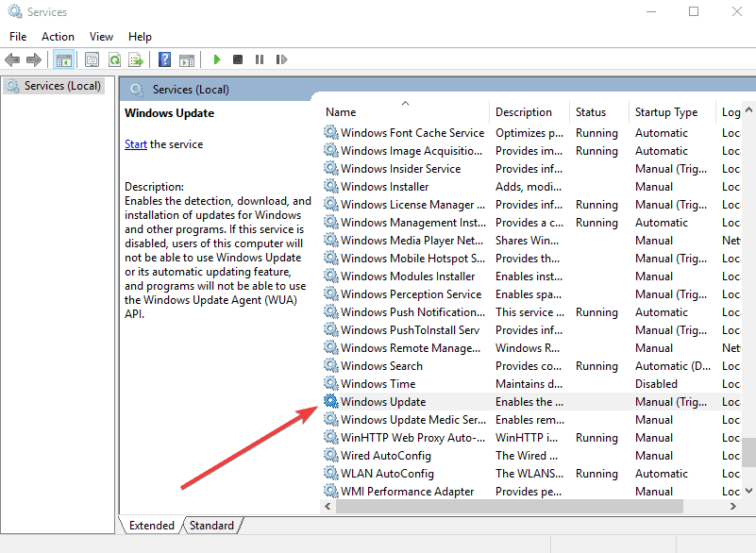This screenshot has width=756, height=553.
Task: Select Windows Management Instrumentation service name
Action: coord(413,223)
